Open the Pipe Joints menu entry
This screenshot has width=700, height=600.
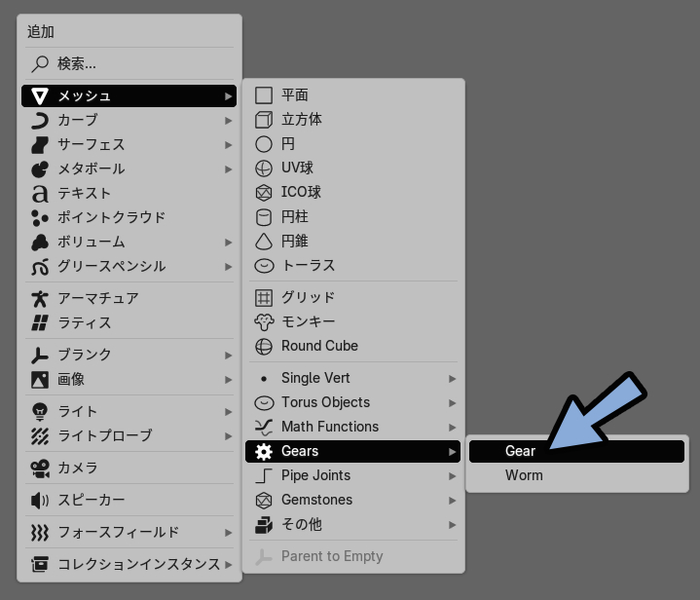352,475
